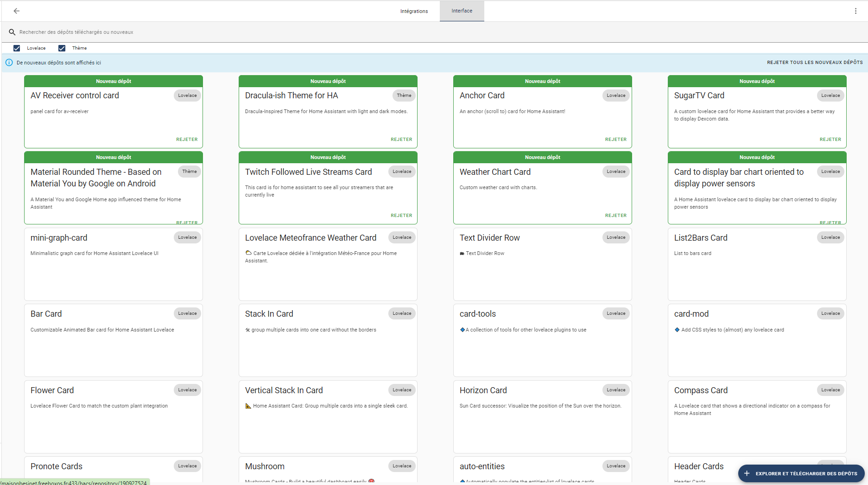
Task: Open the Horizon Card repository
Action: [x=543, y=417]
